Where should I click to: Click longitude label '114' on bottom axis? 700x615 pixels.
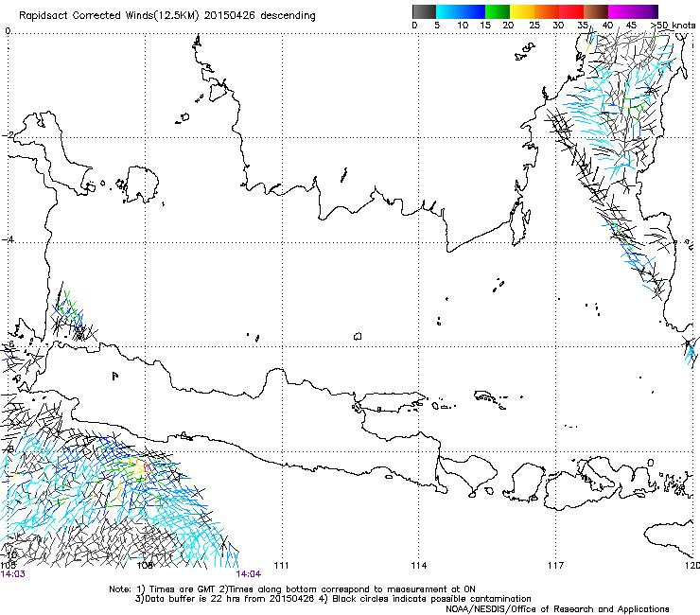tap(418, 566)
